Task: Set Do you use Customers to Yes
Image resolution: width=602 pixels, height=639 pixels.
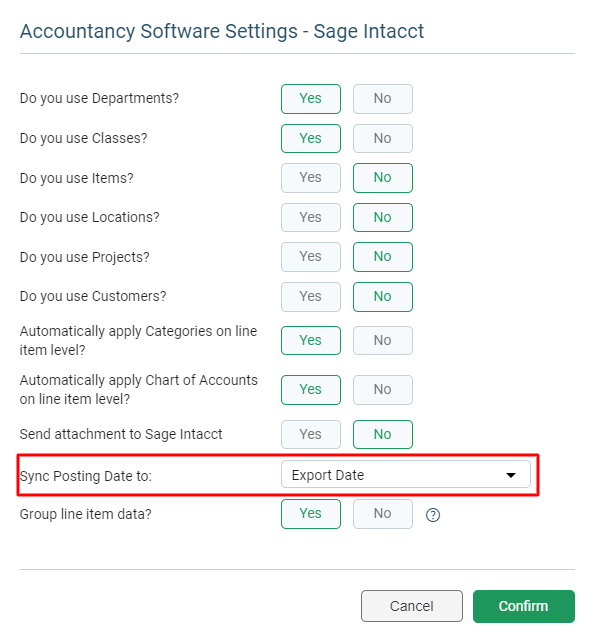Action: click(x=311, y=297)
